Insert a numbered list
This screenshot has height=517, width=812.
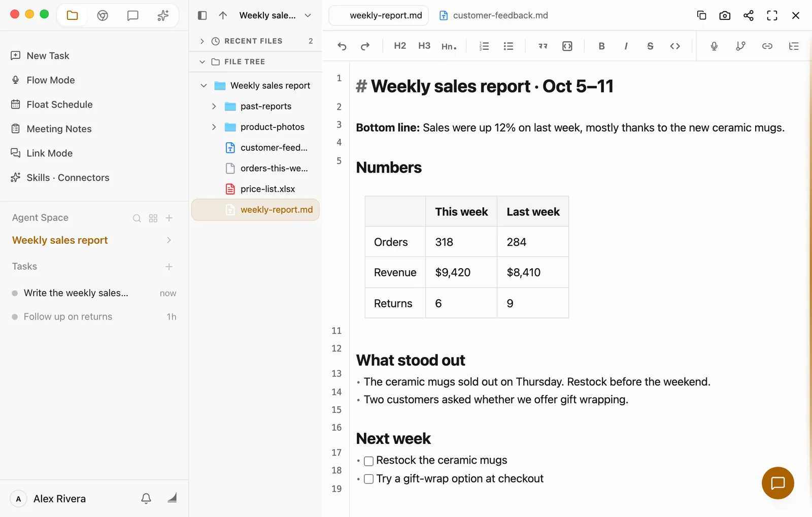pyautogui.click(x=484, y=46)
